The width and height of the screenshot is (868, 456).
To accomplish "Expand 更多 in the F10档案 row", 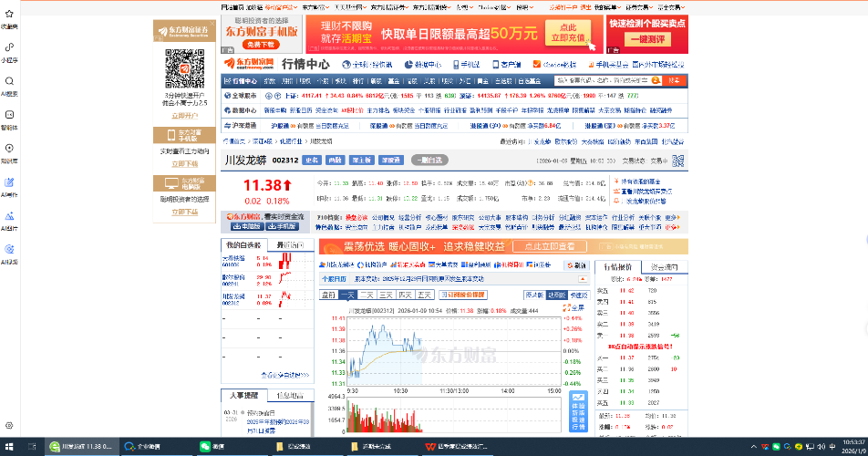I will coord(672,217).
